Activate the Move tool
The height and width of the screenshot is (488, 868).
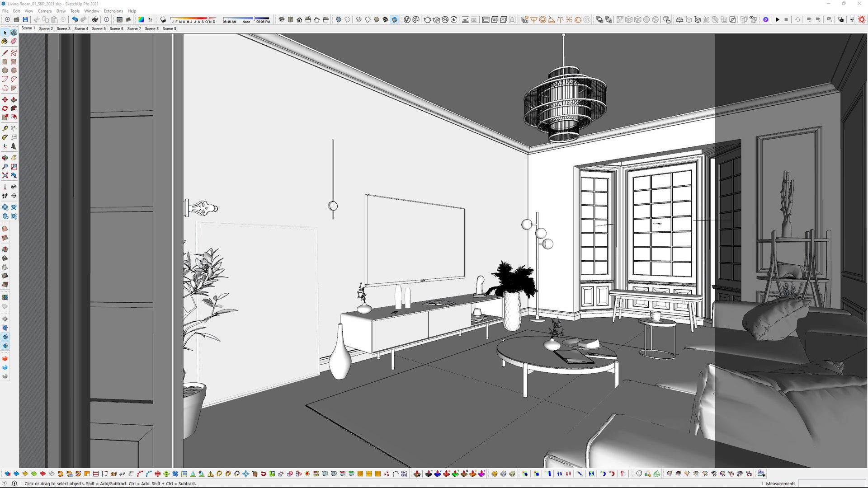click(5, 99)
